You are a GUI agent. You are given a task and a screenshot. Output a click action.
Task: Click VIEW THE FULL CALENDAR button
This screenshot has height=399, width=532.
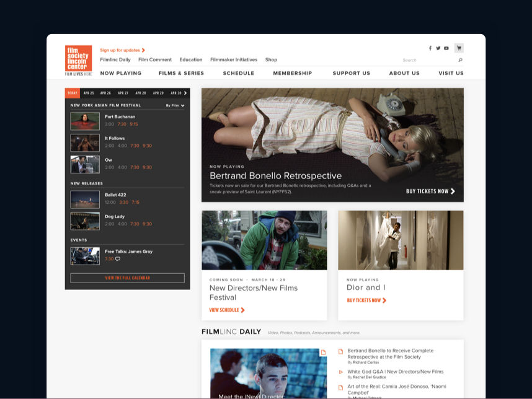click(128, 278)
